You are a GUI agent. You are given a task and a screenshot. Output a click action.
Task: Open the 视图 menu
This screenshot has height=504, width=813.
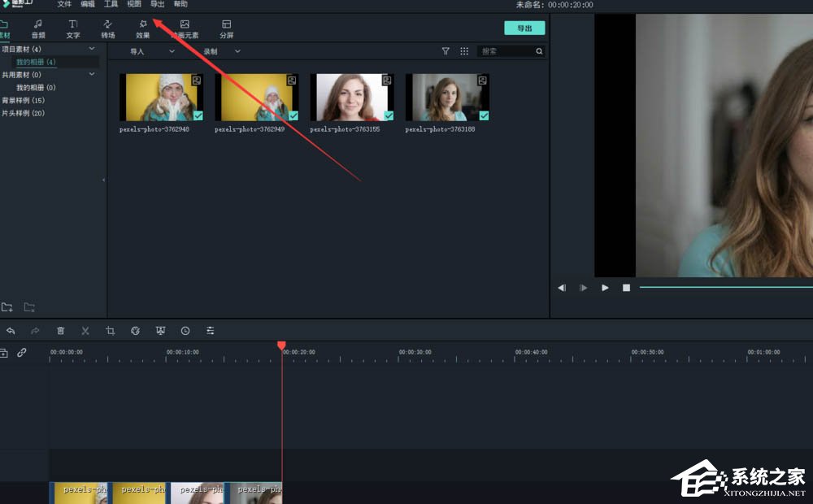click(134, 4)
